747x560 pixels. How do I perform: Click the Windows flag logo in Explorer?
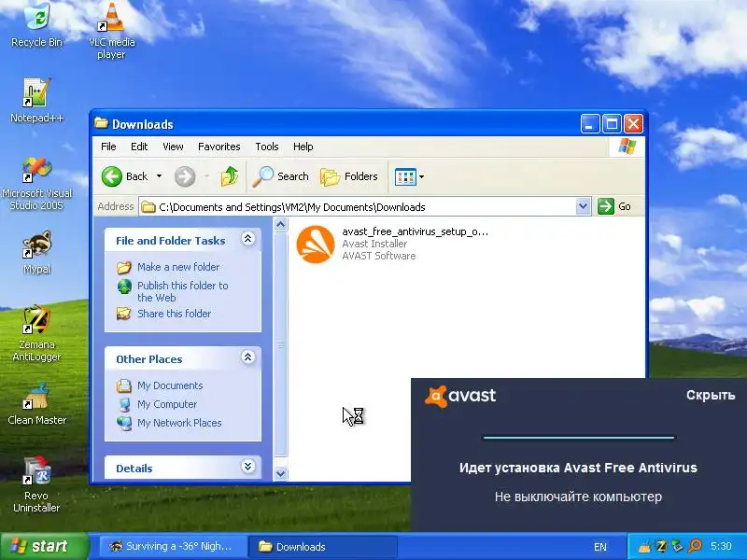click(x=627, y=147)
